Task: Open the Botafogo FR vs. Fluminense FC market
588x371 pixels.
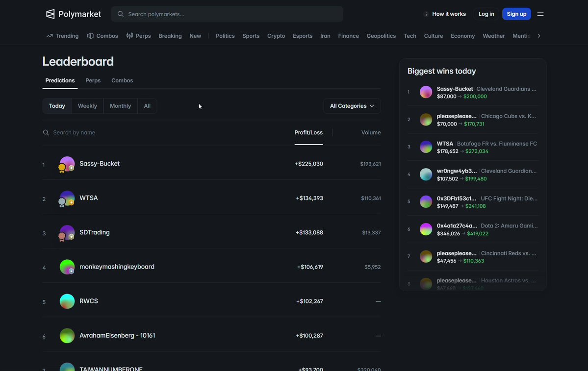Action: coord(497,144)
